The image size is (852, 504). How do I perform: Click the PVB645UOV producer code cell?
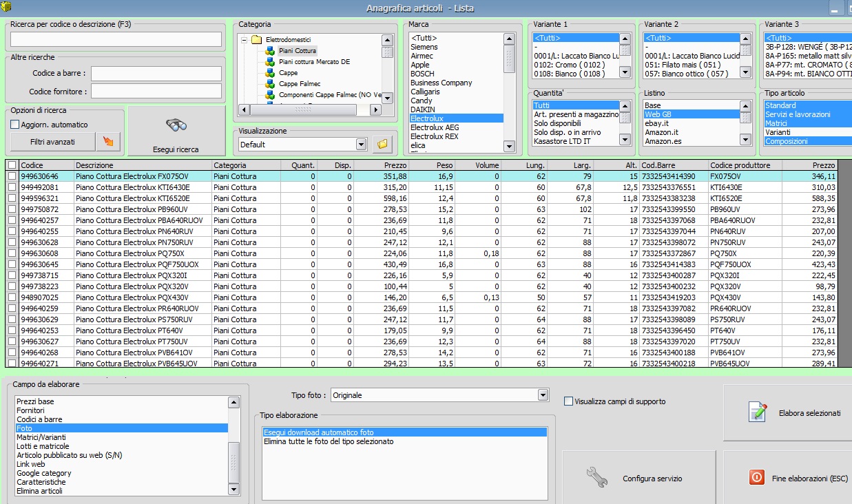pyautogui.click(x=745, y=364)
